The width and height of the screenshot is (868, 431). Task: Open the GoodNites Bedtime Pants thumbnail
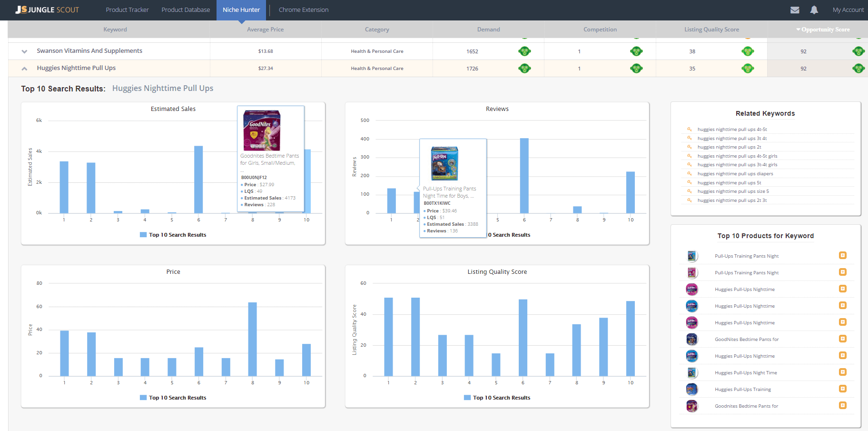pos(692,340)
